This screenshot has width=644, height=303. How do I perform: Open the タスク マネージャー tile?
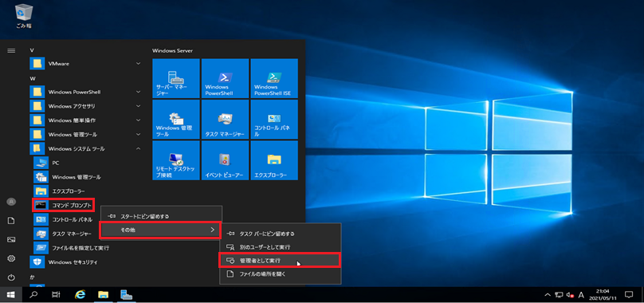[x=225, y=120]
